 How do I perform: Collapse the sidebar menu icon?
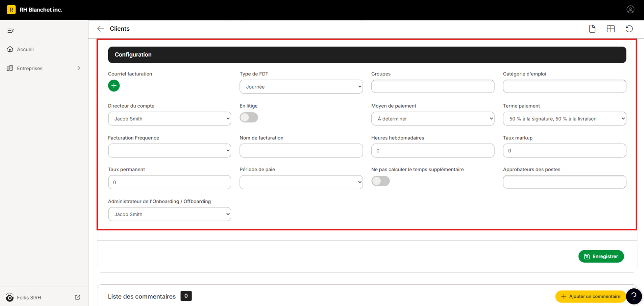11,31
